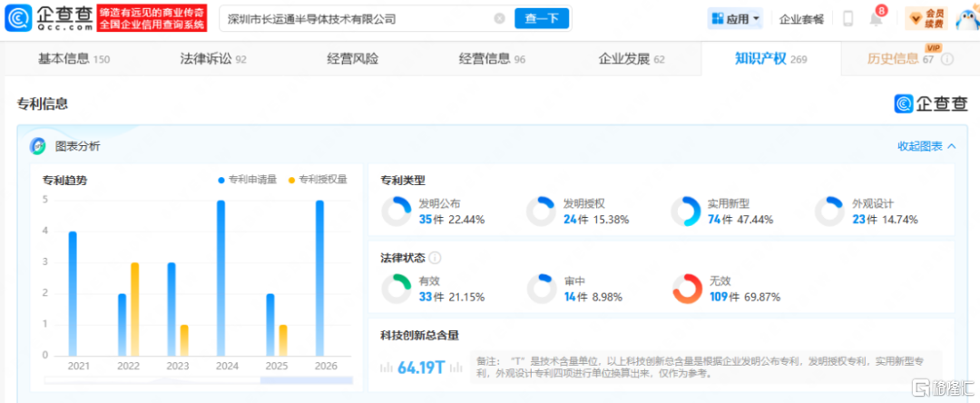Click the 发明授权 donut chart
Viewport: 980px width, 403px height.
(x=540, y=211)
